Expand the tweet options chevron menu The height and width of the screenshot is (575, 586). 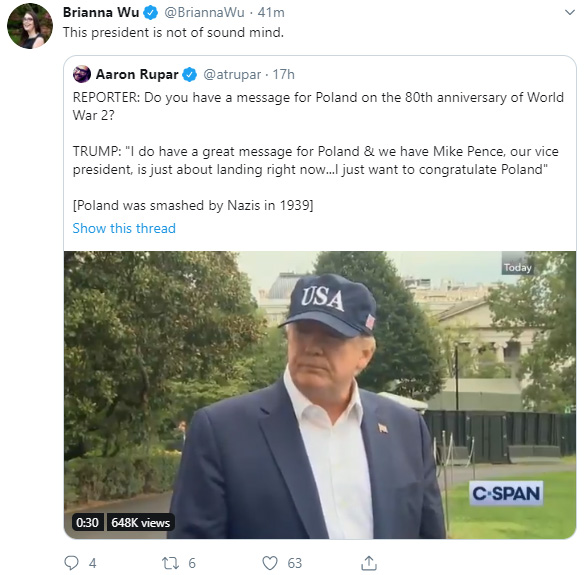coord(570,13)
